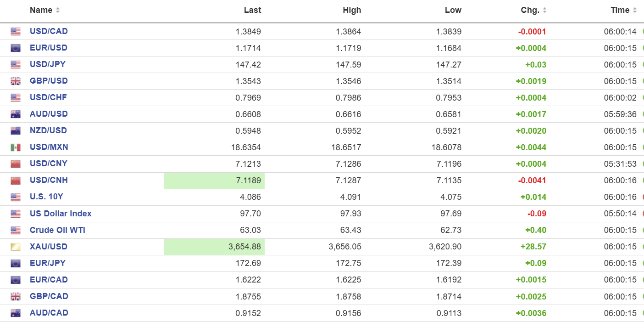644x322 pixels.
Task: Open the U.S. 10Y bond link
Action: (46, 197)
